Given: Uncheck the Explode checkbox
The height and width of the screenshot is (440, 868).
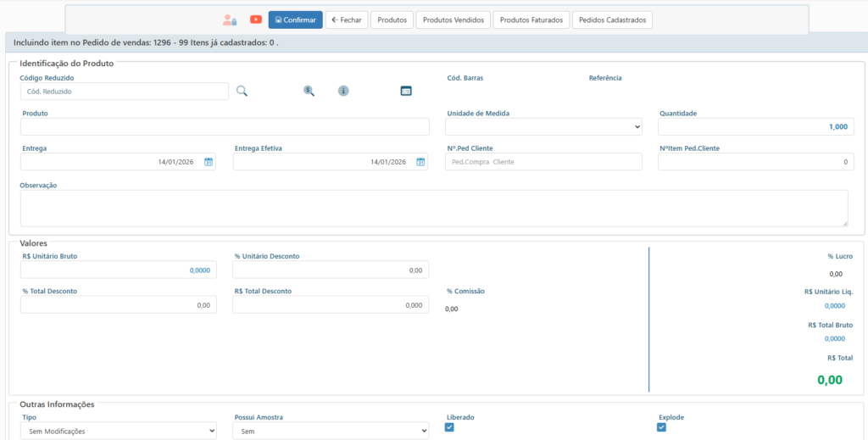Looking at the screenshot, I should (662, 427).
